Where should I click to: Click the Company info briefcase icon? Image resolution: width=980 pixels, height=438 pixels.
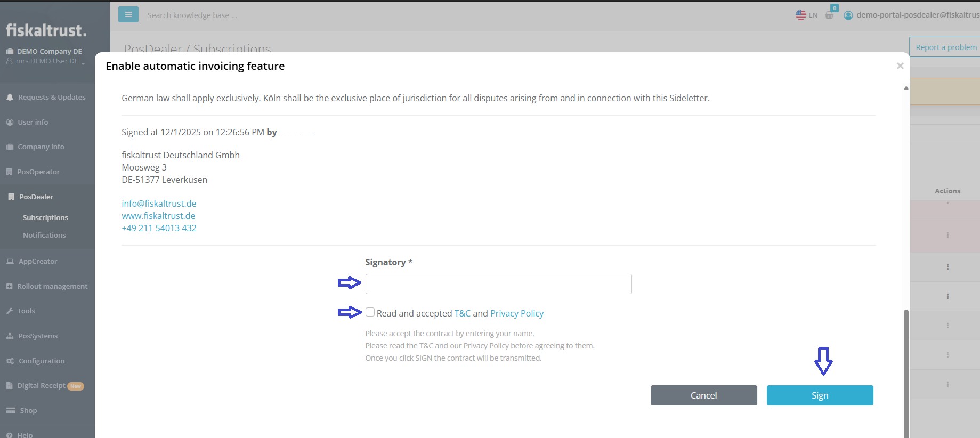[10, 147]
